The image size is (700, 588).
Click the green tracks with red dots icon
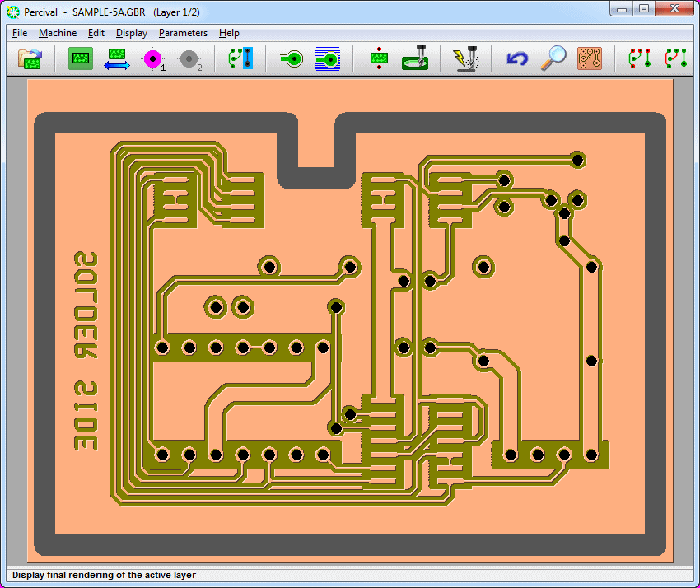(640, 58)
